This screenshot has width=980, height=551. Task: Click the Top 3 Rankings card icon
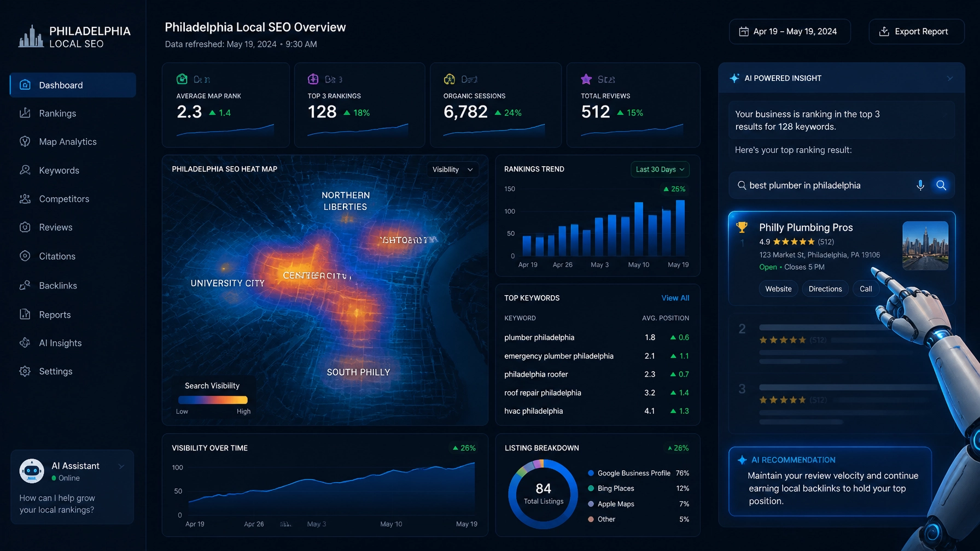[x=313, y=79]
